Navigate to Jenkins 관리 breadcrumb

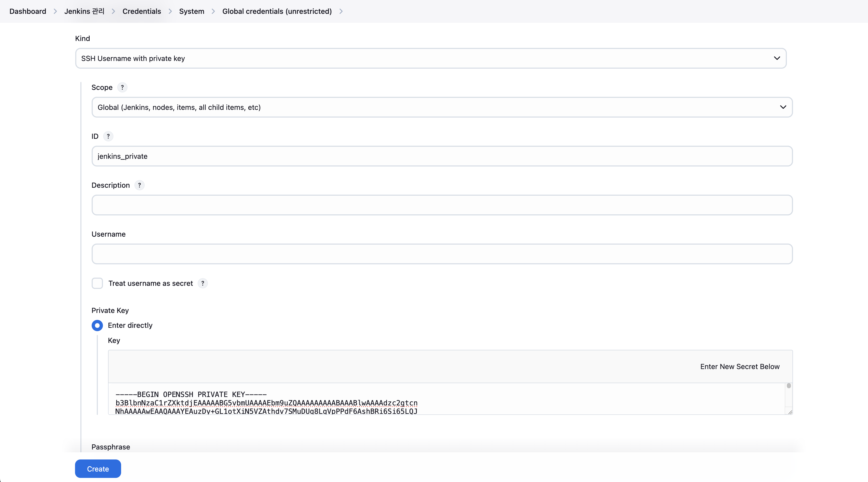tap(84, 11)
